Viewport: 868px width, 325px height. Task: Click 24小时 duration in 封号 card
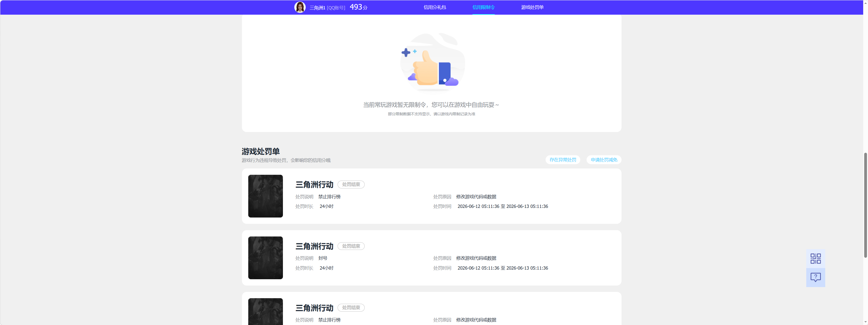(326, 268)
